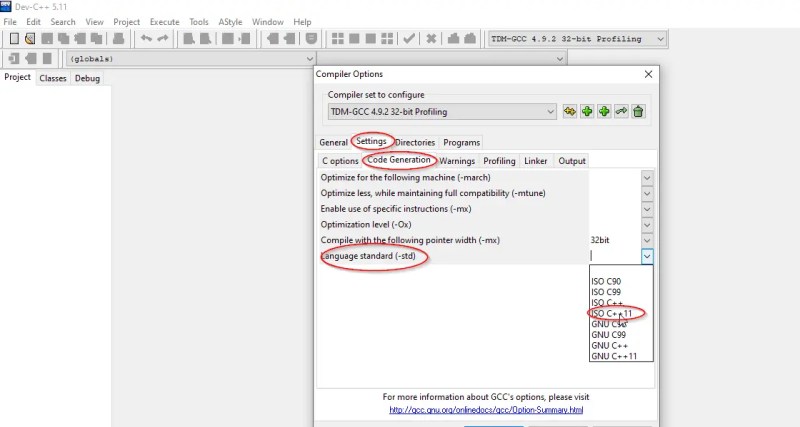This screenshot has height=427, width=800.
Task: Switch to the Programs tab
Action: (461, 142)
